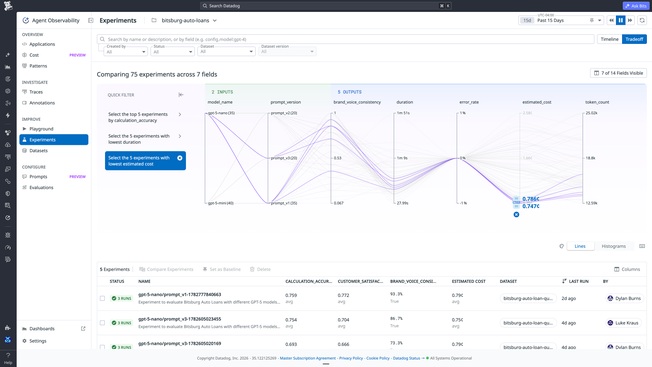Open the 7 of 14 Fields Visible selector
This screenshot has width=652, height=367.
618,73
